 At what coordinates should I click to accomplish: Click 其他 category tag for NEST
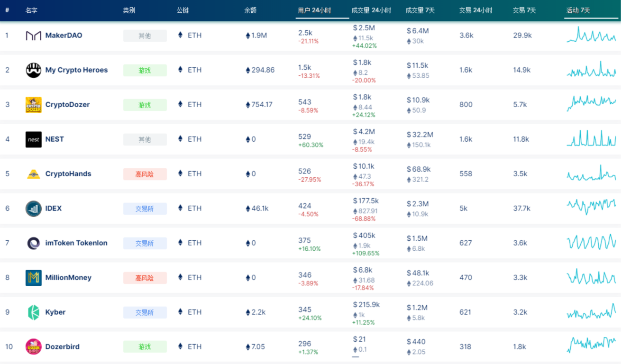[145, 139]
